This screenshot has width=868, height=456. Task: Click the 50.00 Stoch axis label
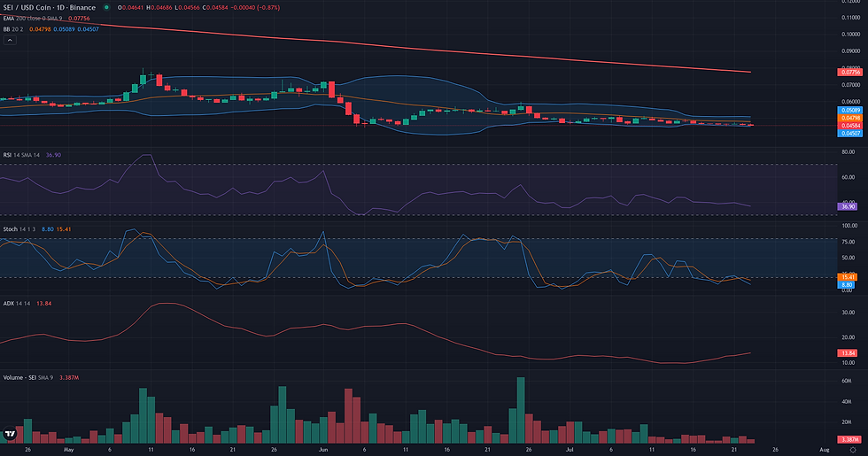(849, 258)
